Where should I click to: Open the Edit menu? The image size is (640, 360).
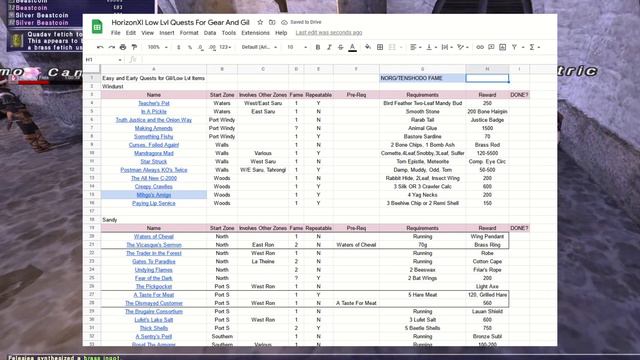click(x=131, y=33)
